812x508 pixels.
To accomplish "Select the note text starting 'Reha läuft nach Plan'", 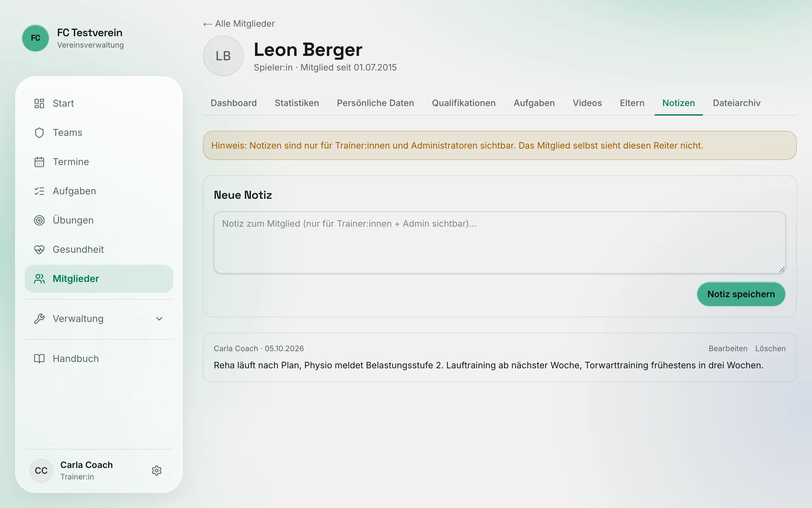I will pos(488,365).
